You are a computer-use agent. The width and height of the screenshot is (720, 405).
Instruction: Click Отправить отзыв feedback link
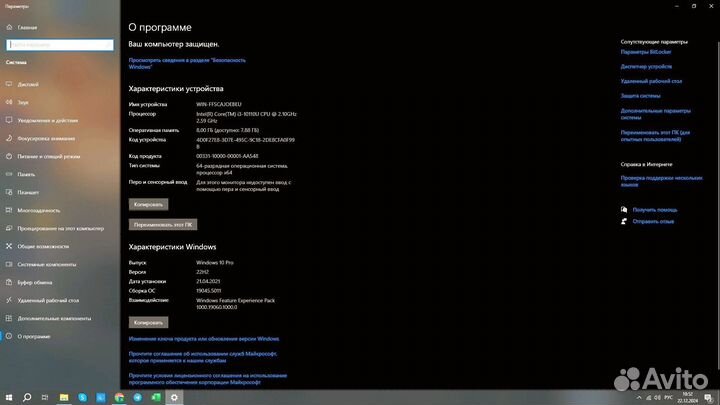coord(653,221)
